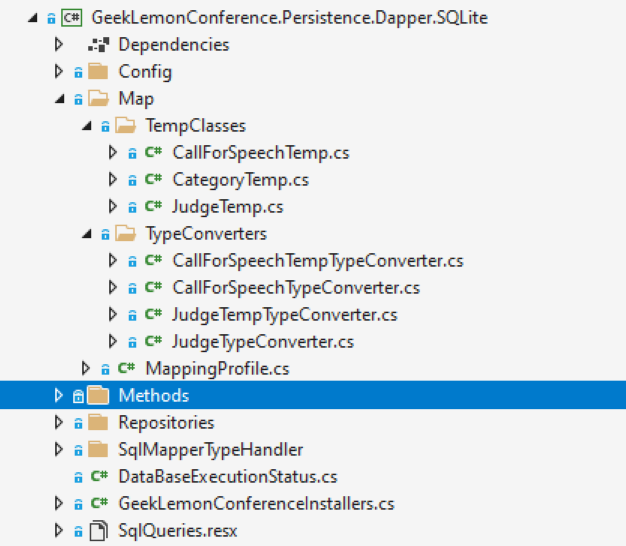Expand the Config folder

[59, 71]
